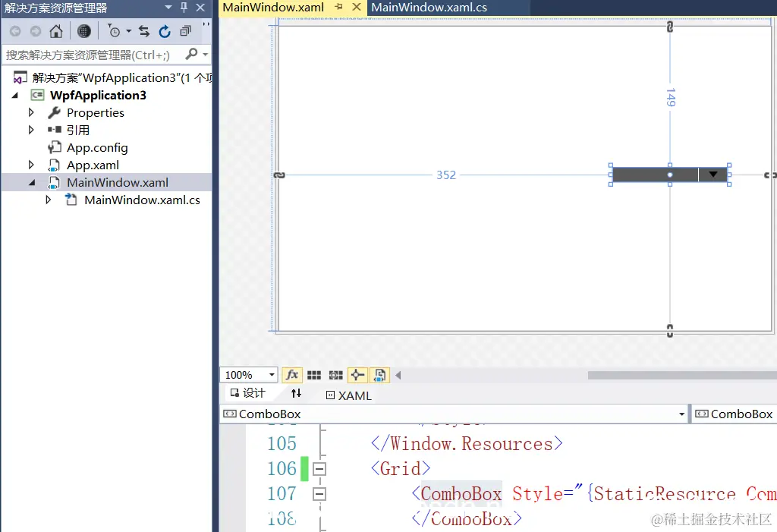The height and width of the screenshot is (532, 777).
Task: Toggle the fx effects button in designer toolbar
Action: click(292, 376)
